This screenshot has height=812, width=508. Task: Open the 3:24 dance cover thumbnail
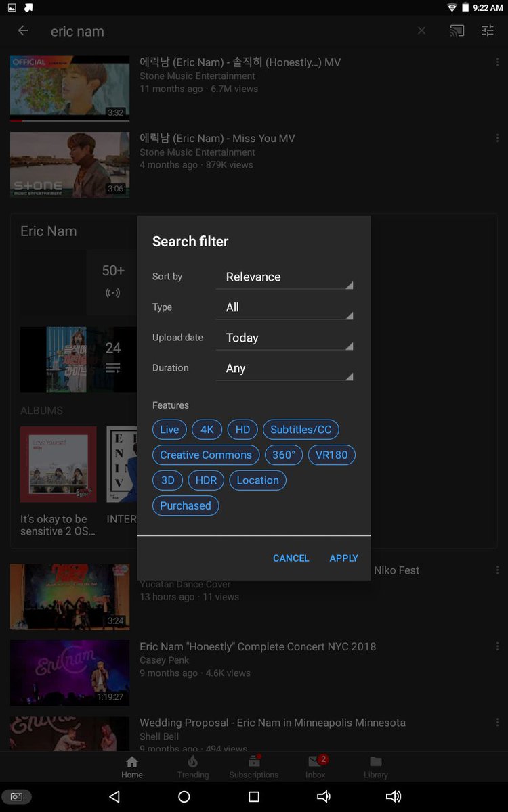[70, 597]
